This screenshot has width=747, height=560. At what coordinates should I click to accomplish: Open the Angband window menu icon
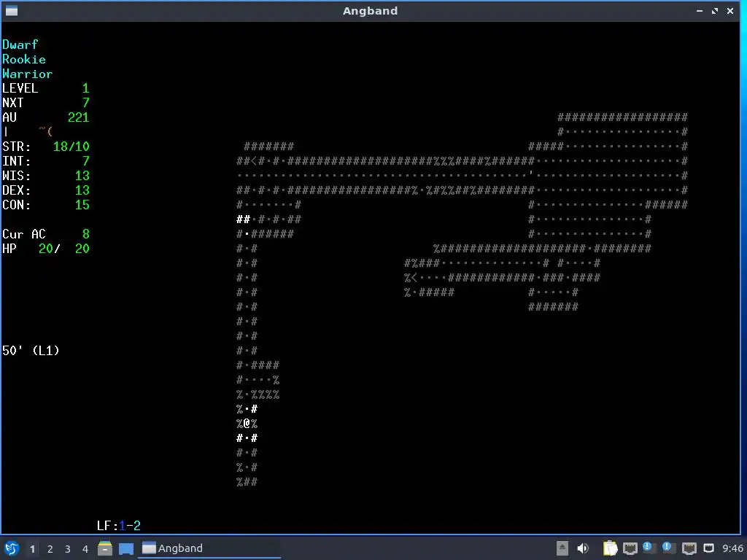click(12, 10)
